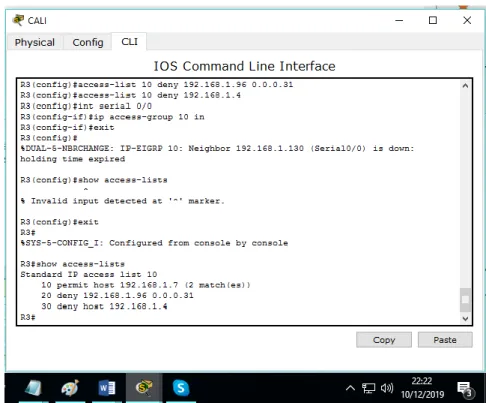Open the network status tray icon
Image resolution: width=486 pixels, height=403 pixels.
pyautogui.click(x=368, y=388)
